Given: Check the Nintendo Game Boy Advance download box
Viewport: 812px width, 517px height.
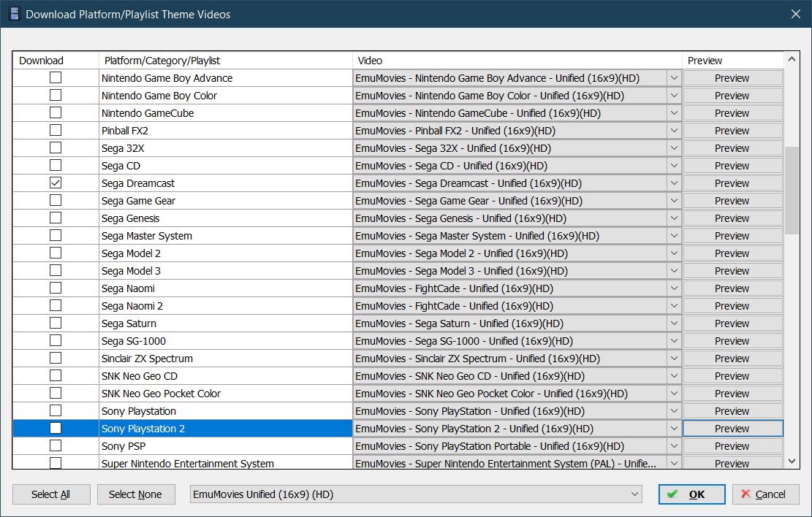Looking at the screenshot, I should pyautogui.click(x=56, y=77).
